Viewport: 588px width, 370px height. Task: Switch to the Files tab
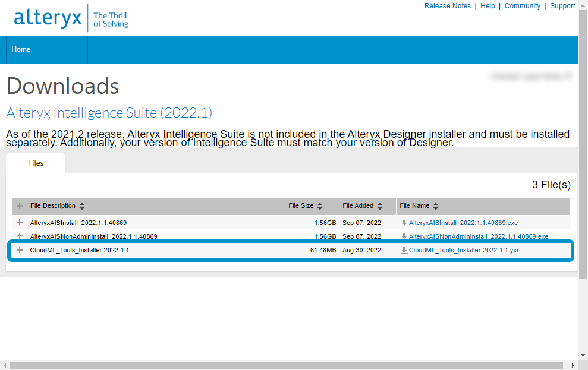point(35,163)
